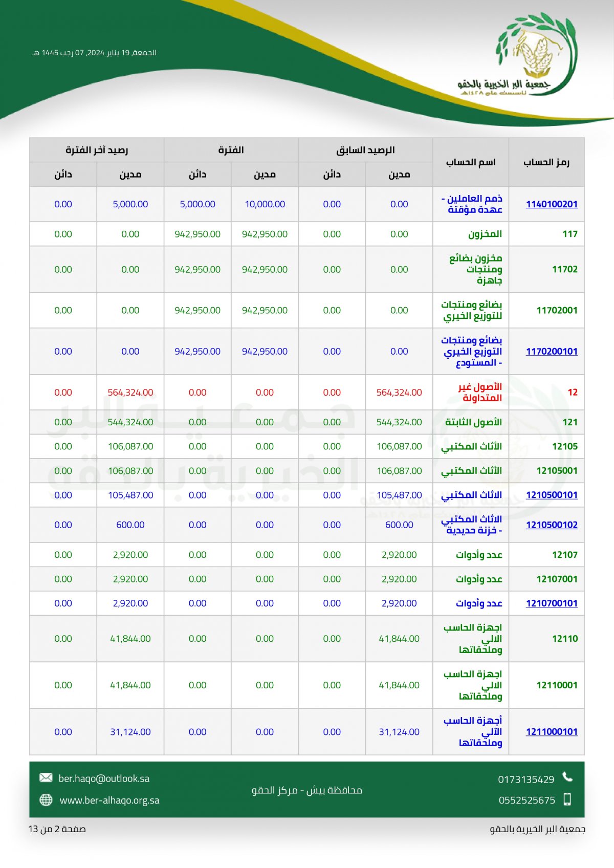614x868 pixels.
Task: Click value 10,000.00 in first row
Action: (x=265, y=204)
